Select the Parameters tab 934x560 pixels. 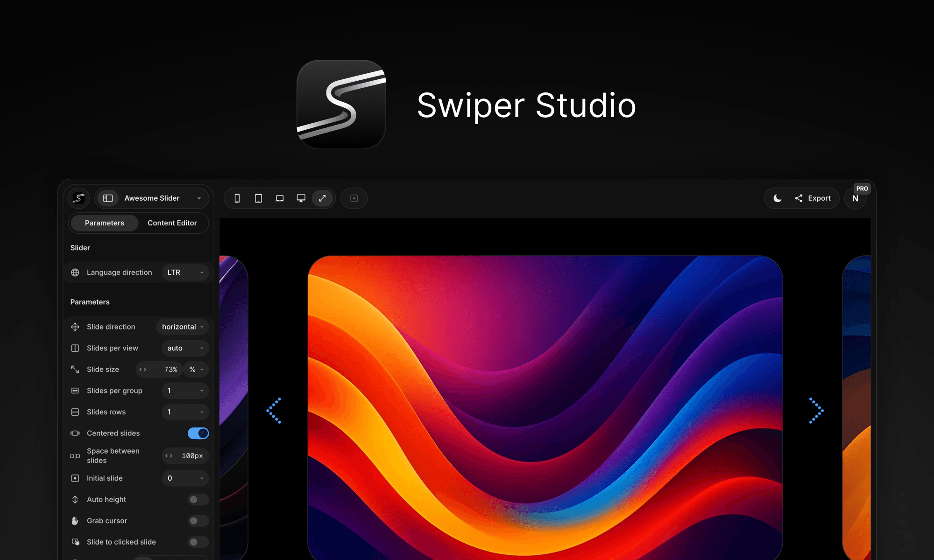click(104, 223)
